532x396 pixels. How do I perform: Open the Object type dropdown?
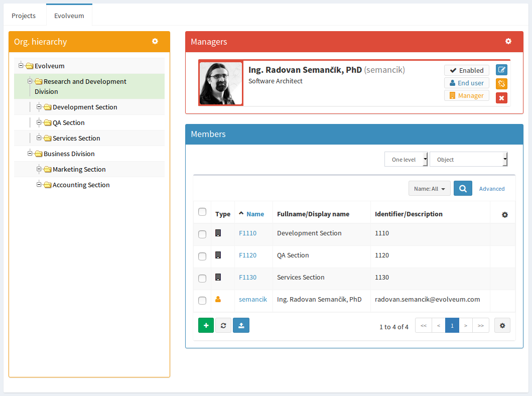pos(469,159)
